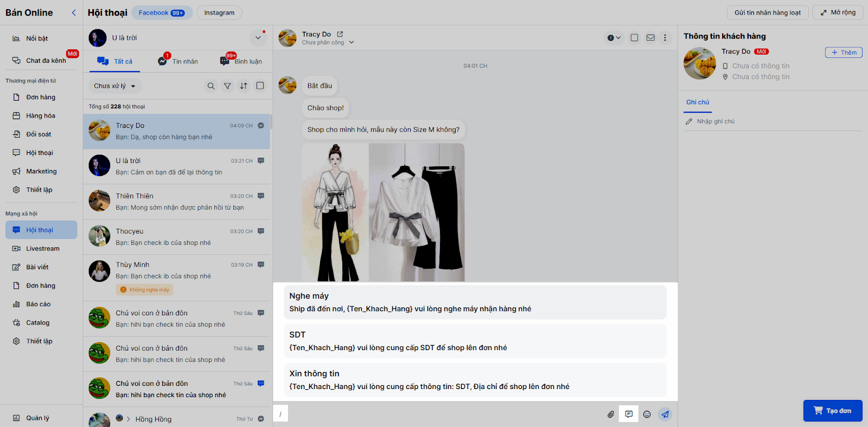Toggle the square checkbox in chat header
Viewport: 868px width, 427px height.
pyautogui.click(x=634, y=38)
